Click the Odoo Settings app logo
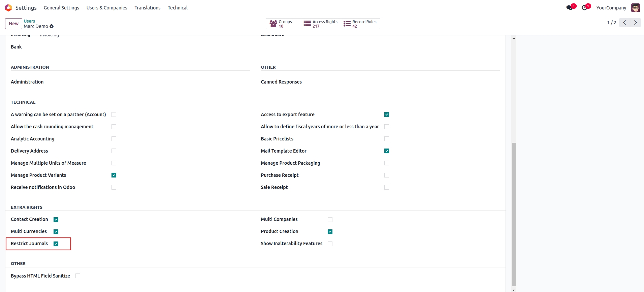The width and height of the screenshot is (644, 292). 8,8
